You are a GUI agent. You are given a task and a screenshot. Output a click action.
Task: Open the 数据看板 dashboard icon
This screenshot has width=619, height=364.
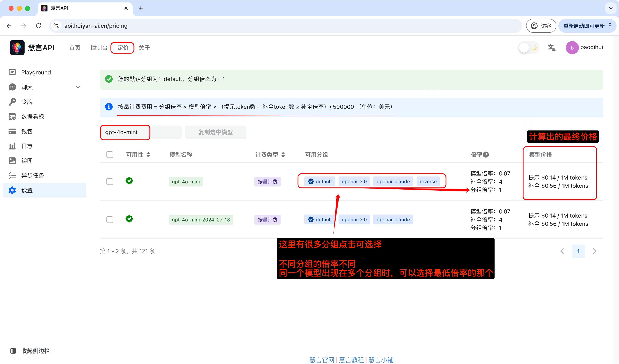pos(12,117)
